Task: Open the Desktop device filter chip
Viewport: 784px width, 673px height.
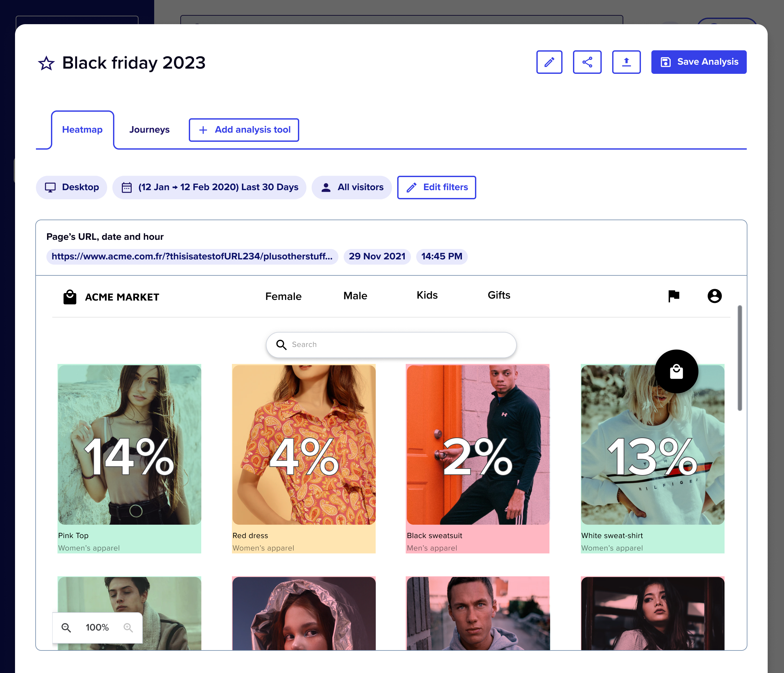Action: 72,188
